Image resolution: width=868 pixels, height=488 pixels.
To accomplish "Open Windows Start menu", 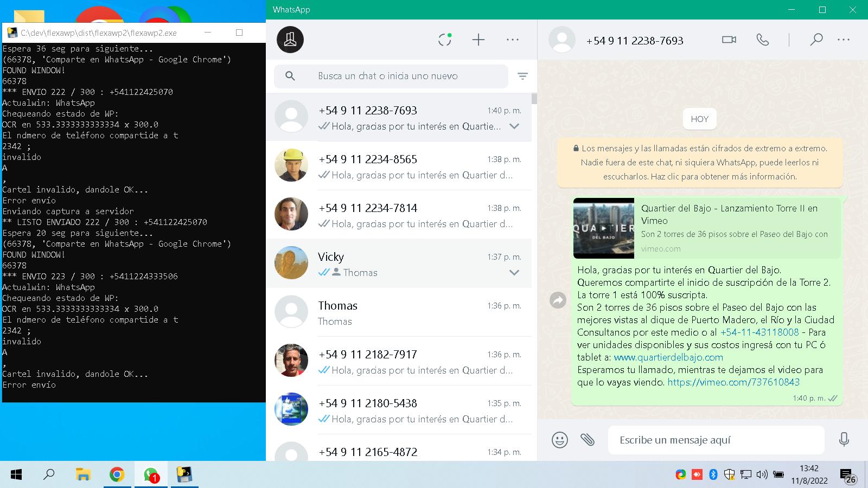I will coord(16,475).
